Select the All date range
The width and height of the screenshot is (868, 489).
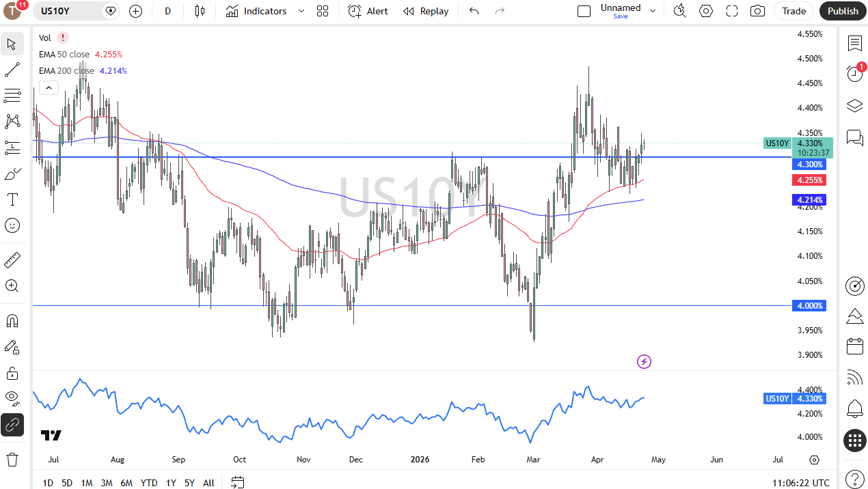tap(208, 483)
